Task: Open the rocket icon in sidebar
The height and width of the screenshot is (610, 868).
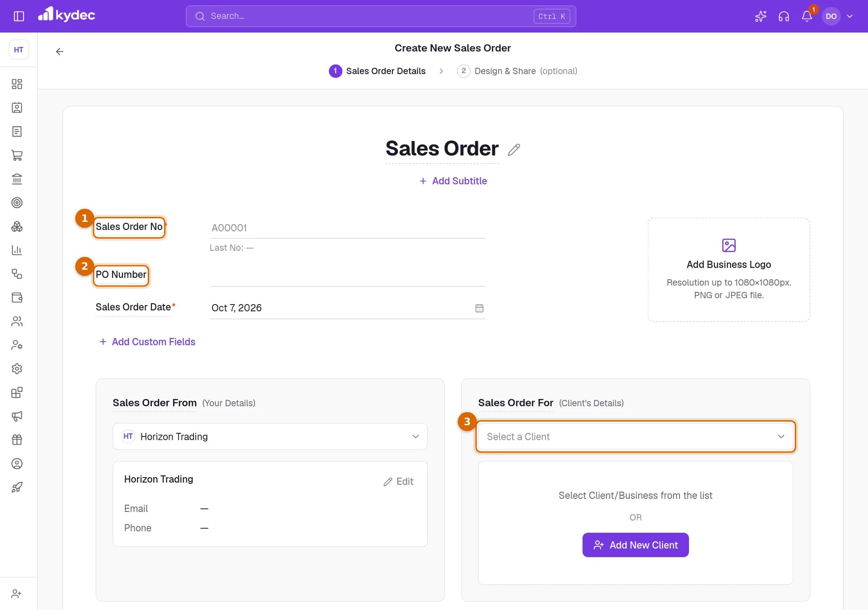Action: tap(17, 487)
